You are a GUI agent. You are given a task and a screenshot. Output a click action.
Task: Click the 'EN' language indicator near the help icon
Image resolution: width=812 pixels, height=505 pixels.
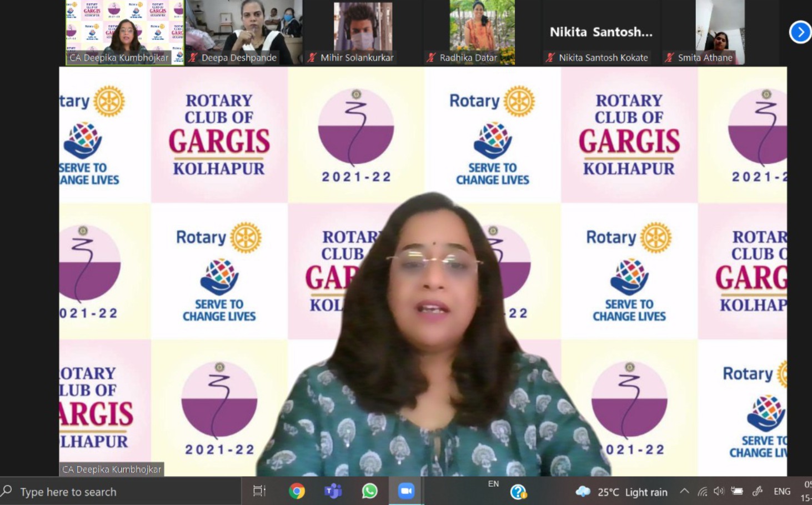click(x=493, y=484)
